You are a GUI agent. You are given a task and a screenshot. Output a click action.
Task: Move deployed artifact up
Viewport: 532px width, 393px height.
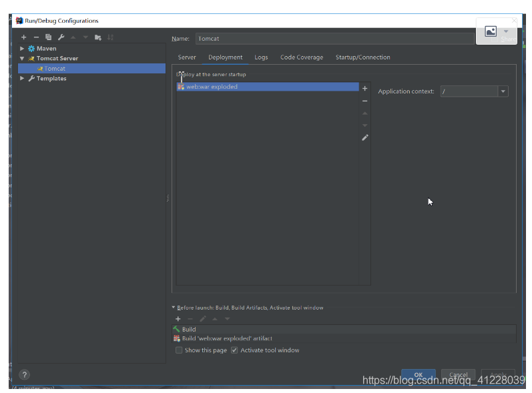[x=364, y=113]
